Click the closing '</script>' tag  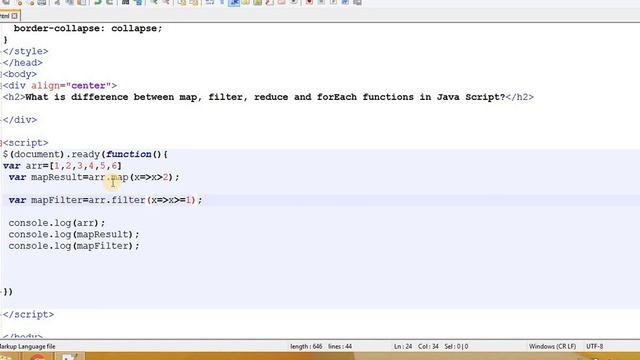(x=28, y=315)
